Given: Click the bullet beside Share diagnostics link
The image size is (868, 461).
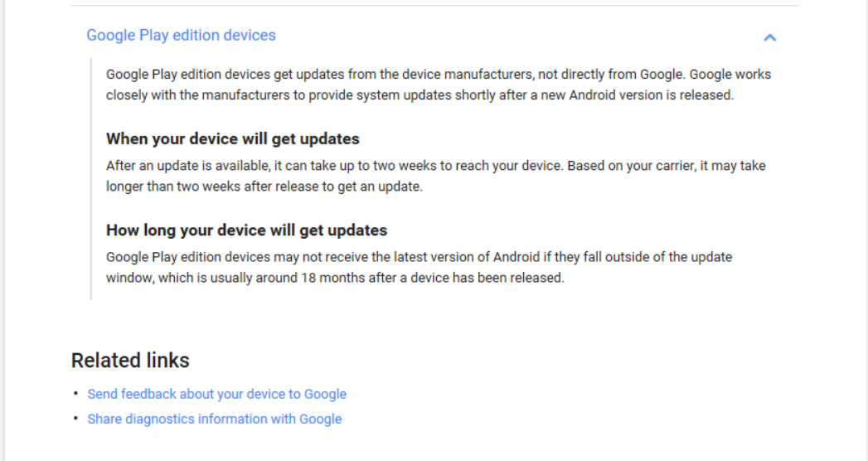Looking at the screenshot, I should (x=75, y=419).
